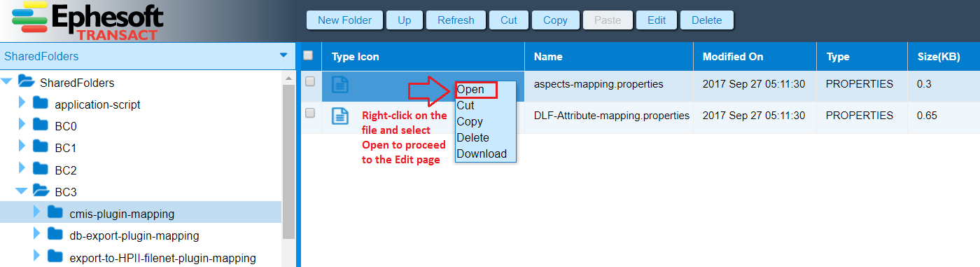Click the New Folder button

pyautogui.click(x=344, y=20)
